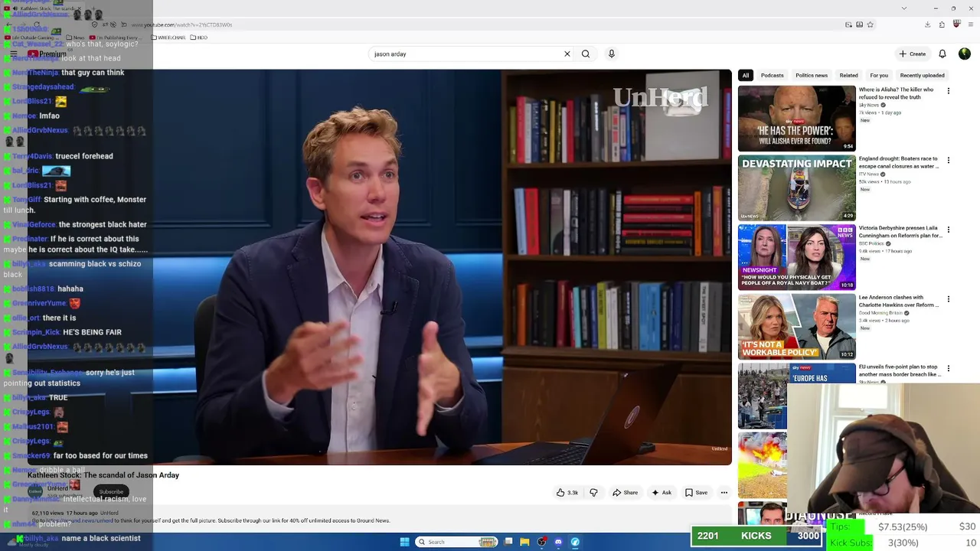Open the Windows Start menu

pos(404,542)
